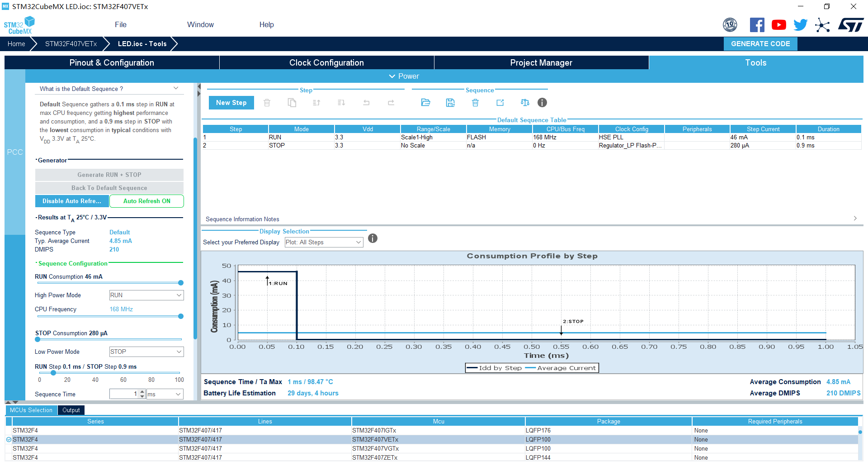Click the Sequence Time stepper arrows

click(142, 394)
